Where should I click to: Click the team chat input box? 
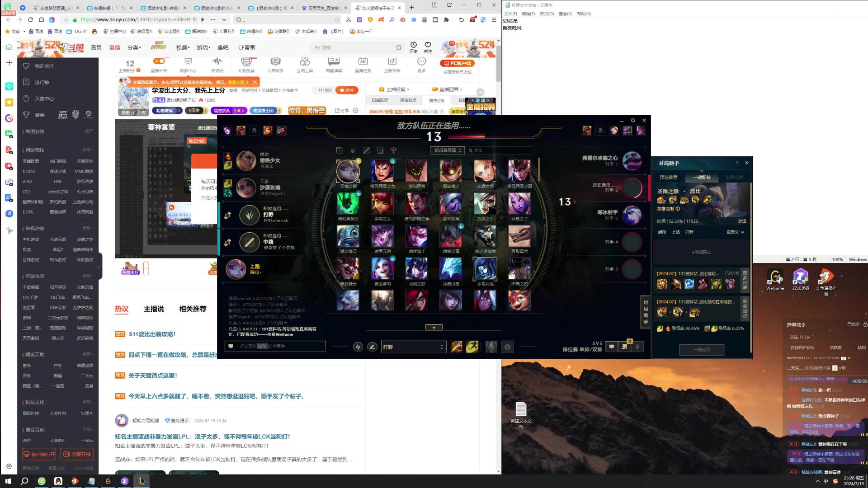coord(275,346)
